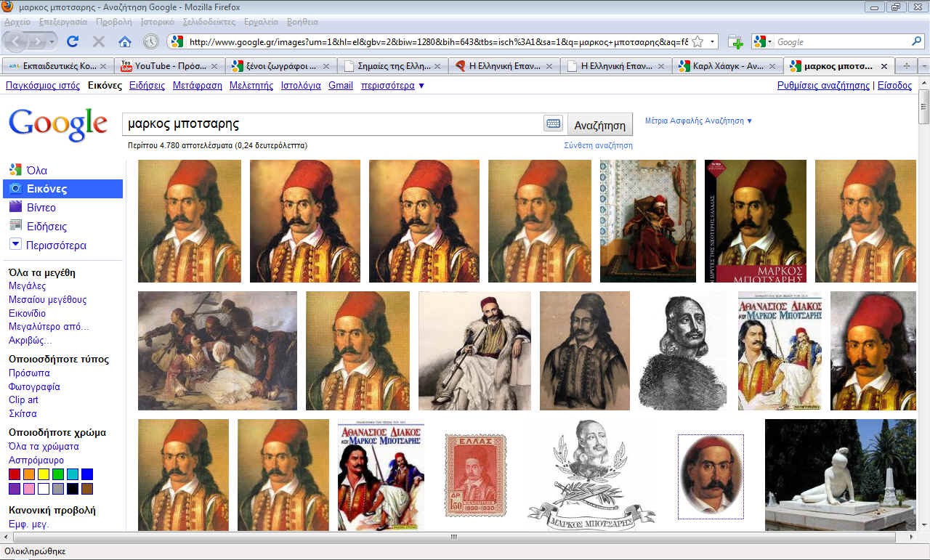Open the Google on-screen keyboard icon
The image size is (930, 560).
554,124
